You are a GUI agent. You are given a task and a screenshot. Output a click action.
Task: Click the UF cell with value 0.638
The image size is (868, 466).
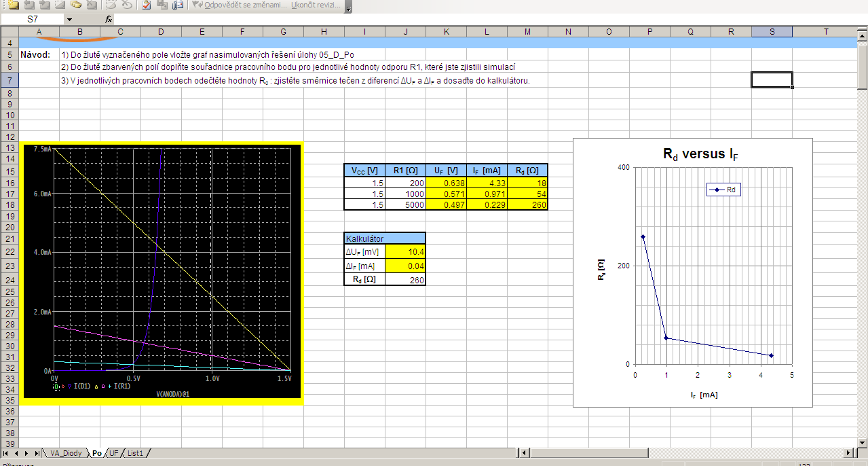pyautogui.click(x=446, y=183)
